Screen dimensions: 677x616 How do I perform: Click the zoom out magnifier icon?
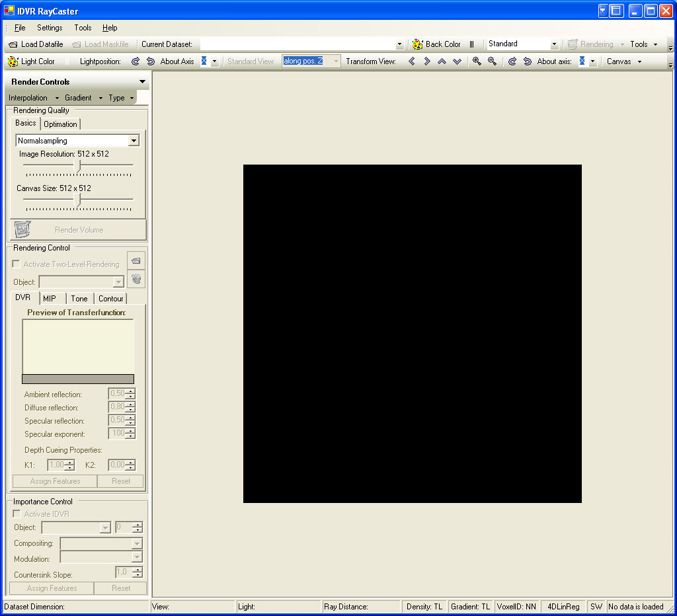point(492,61)
